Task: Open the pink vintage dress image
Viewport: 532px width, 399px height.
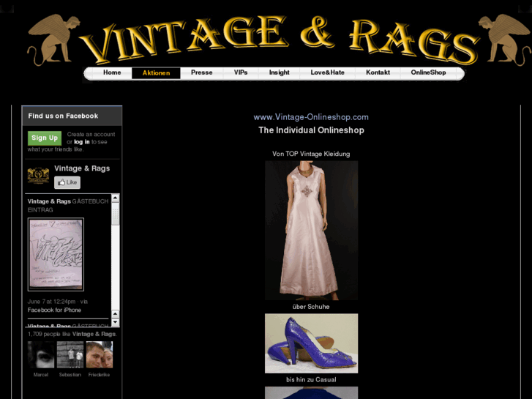Action: [x=311, y=231]
